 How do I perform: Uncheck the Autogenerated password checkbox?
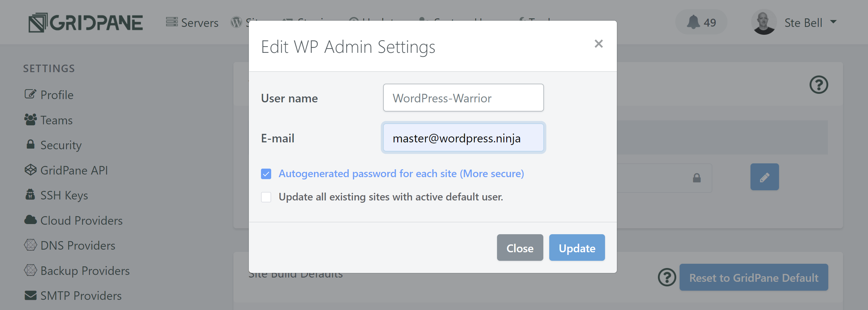tap(266, 174)
